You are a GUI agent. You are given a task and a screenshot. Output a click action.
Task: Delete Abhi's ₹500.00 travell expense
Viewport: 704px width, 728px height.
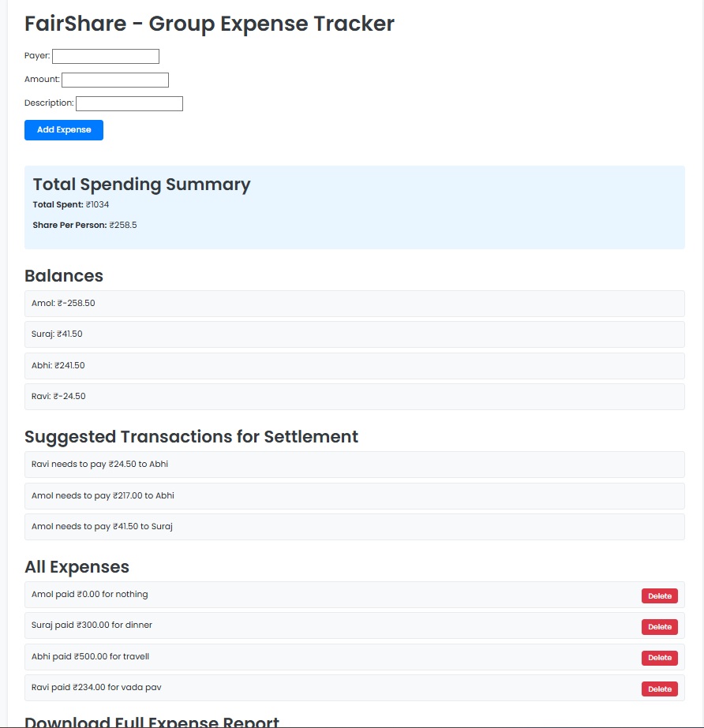(660, 657)
